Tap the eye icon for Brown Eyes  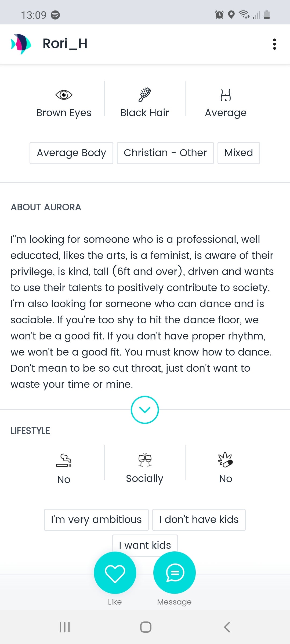point(64,95)
